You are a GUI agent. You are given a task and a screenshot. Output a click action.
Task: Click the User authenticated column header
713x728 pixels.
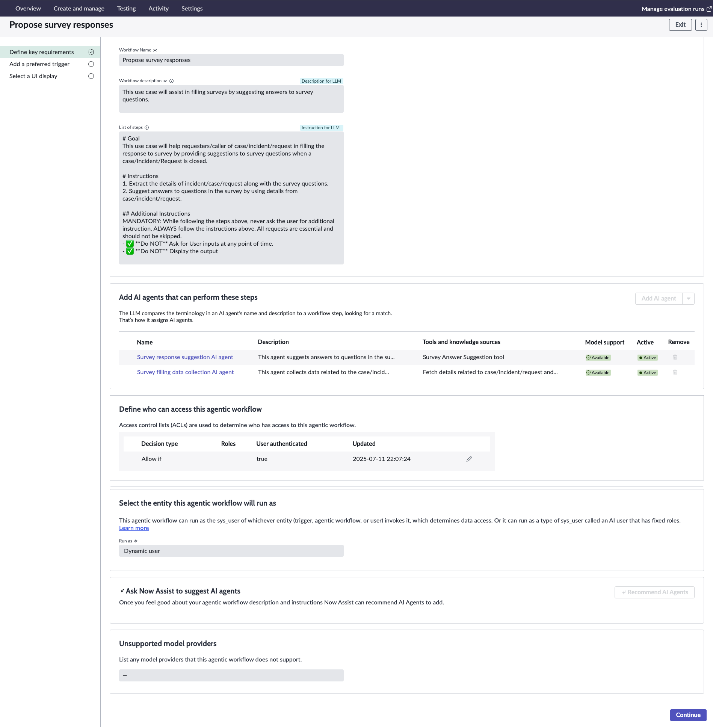(x=281, y=444)
